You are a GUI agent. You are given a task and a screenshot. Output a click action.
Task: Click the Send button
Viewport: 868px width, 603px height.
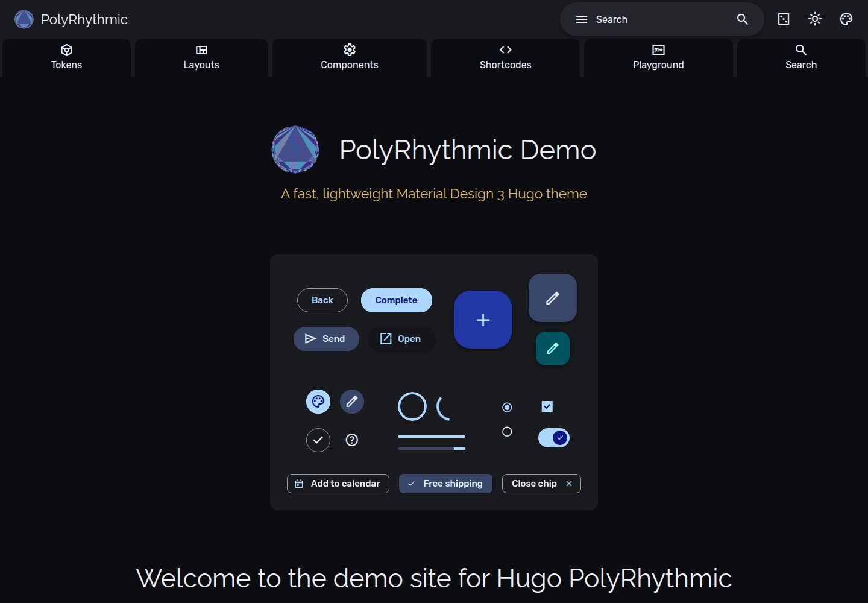pyautogui.click(x=326, y=339)
